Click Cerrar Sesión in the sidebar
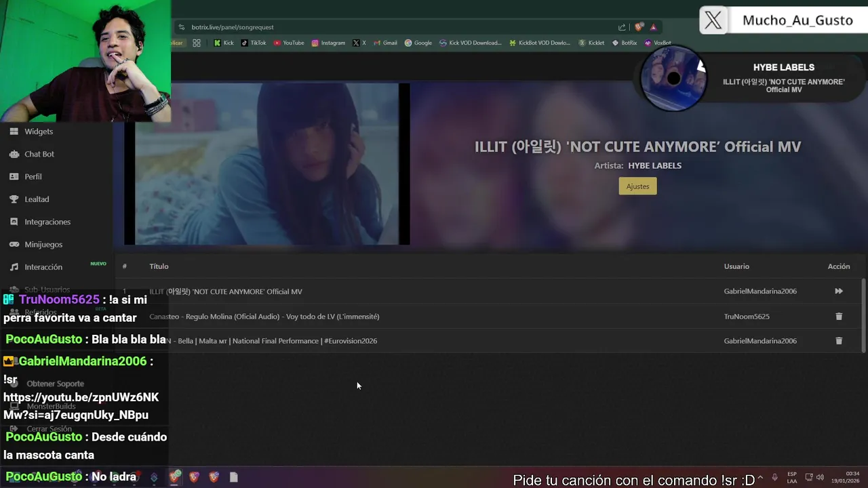This screenshot has height=488, width=868. point(49,429)
